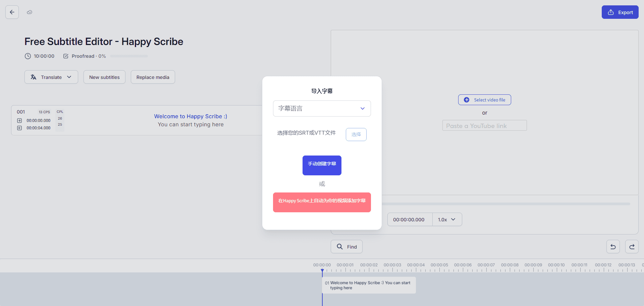Click the 13 CPS indicator of subtitle 001
This screenshot has height=306, width=644.
click(x=44, y=112)
